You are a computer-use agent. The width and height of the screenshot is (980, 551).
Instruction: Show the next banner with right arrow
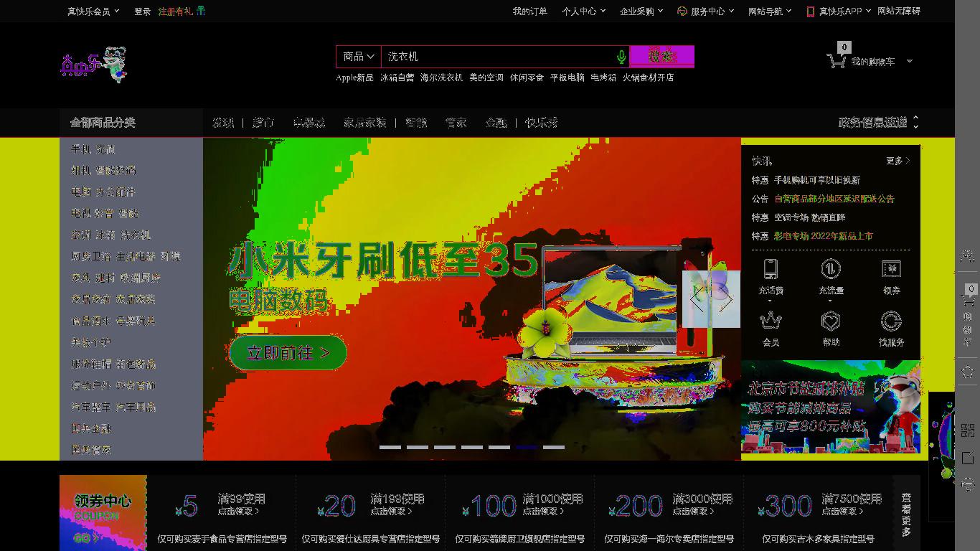tap(727, 299)
